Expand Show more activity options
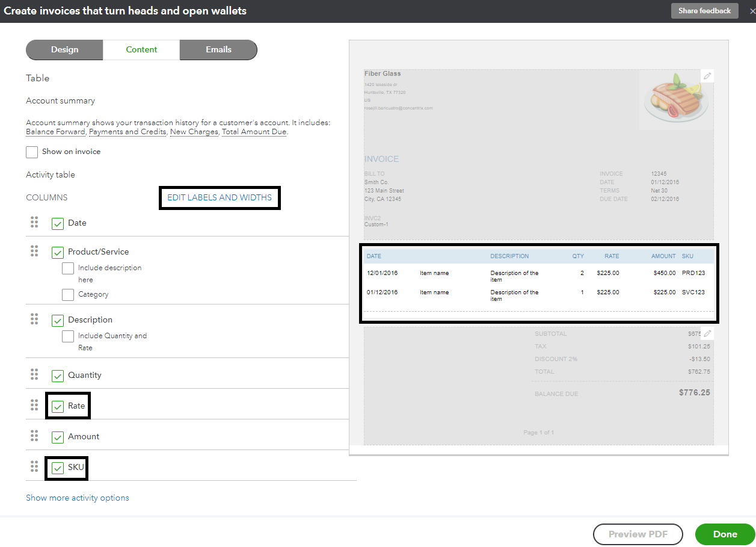The width and height of the screenshot is (756, 547). 77,498
